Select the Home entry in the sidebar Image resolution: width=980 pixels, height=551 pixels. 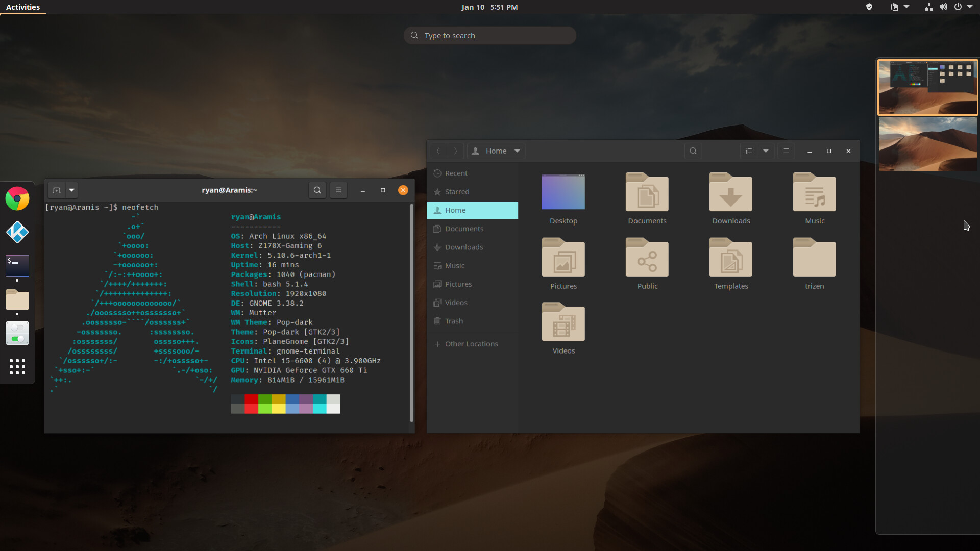pos(456,210)
